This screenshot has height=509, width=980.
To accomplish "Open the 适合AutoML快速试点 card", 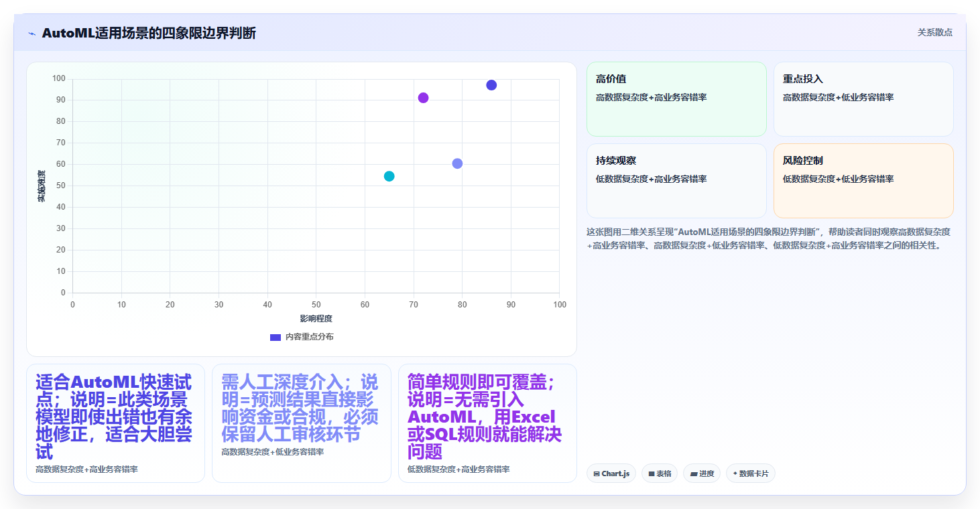I will (115, 423).
